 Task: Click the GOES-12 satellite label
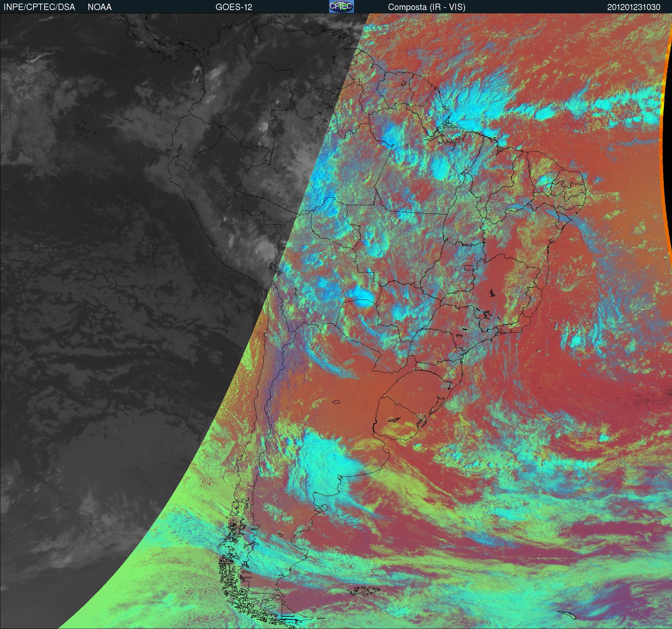pos(234,7)
